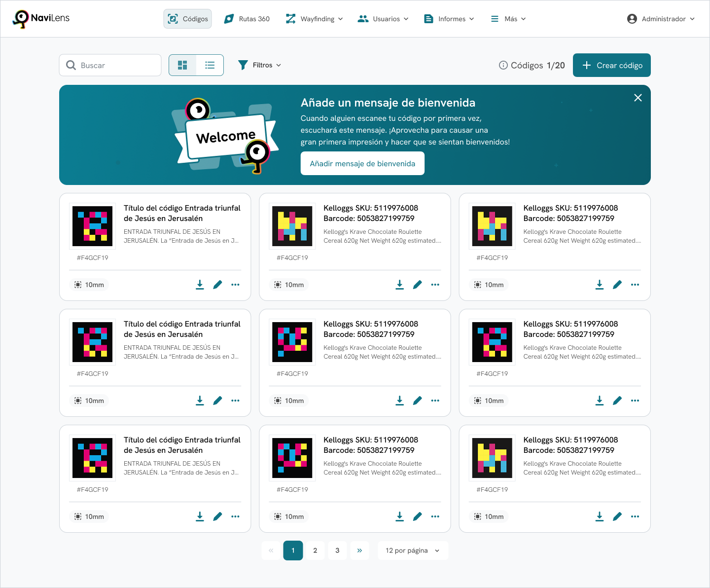Click the info icon next to Códigos 1/20
710x588 pixels.
click(503, 65)
